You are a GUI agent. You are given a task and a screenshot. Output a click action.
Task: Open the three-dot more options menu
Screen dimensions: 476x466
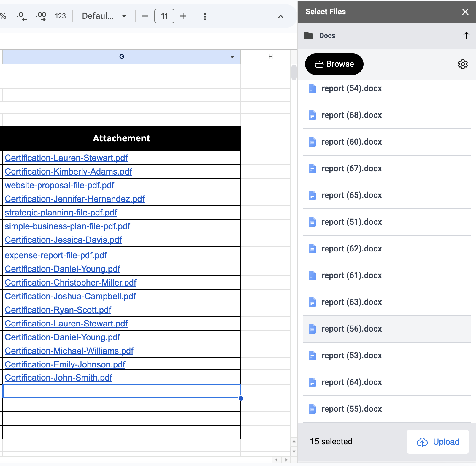pos(205,16)
